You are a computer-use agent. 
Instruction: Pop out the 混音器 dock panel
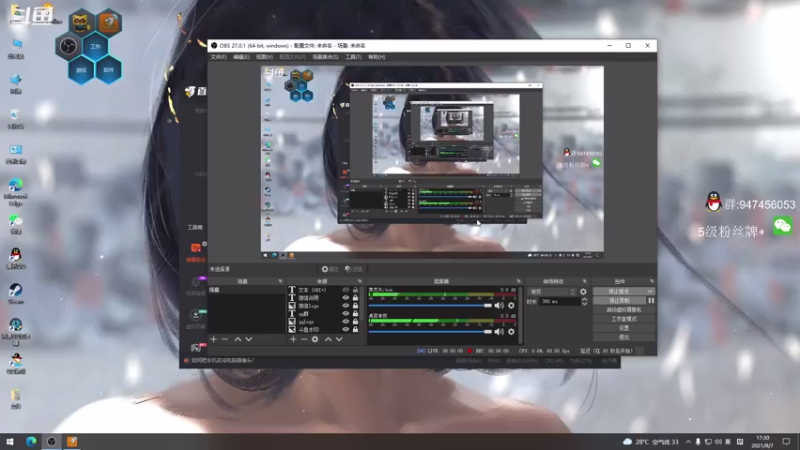click(519, 281)
